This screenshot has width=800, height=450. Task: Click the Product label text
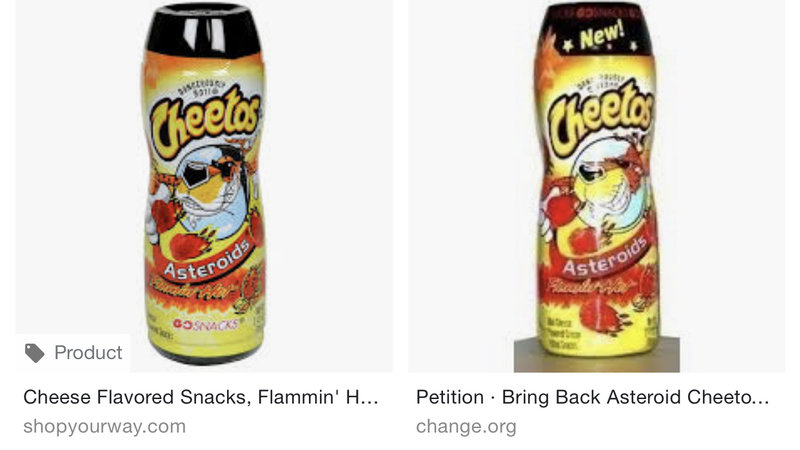pos(88,353)
